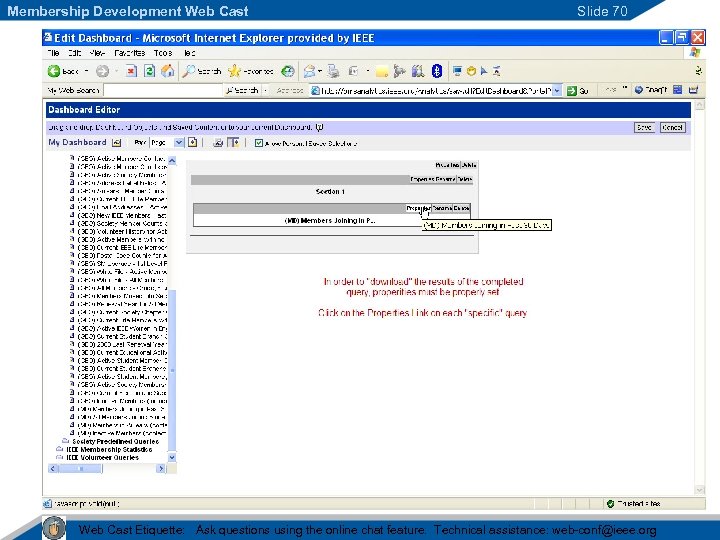Click the My Dashboard link
The height and width of the screenshot is (540, 720).
click(x=77, y=142)
